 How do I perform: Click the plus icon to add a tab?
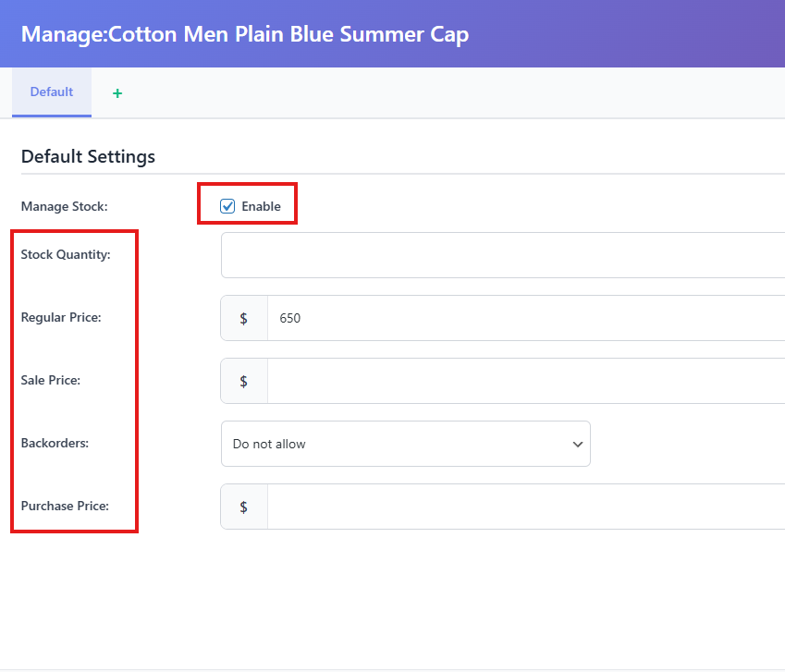point(117,93)
